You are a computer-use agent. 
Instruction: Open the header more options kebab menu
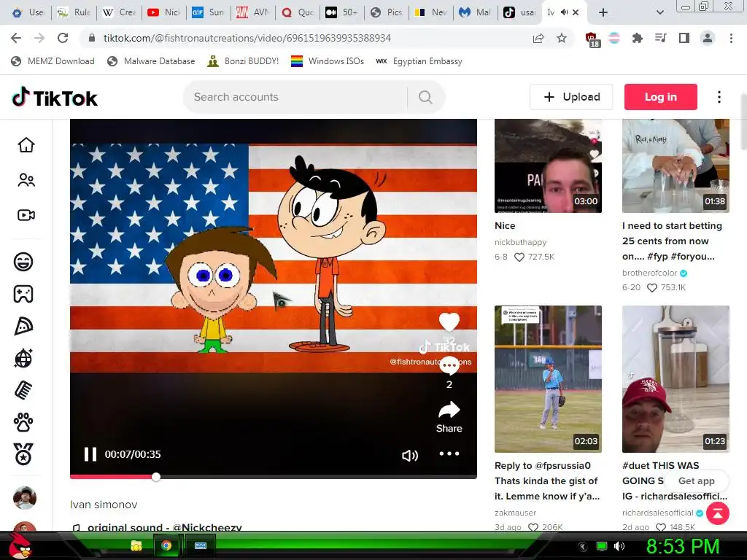719,97
